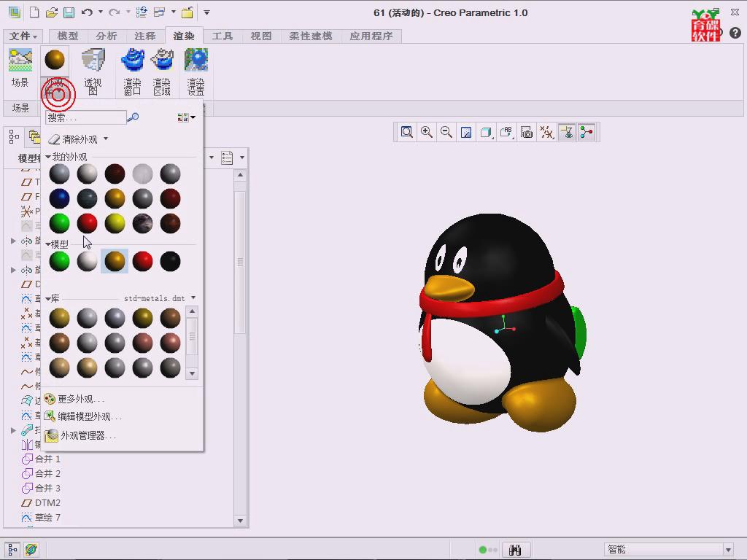The image size is (747, 560).
Task: Collapse the 我的外观 section
Action: [48, 157]
